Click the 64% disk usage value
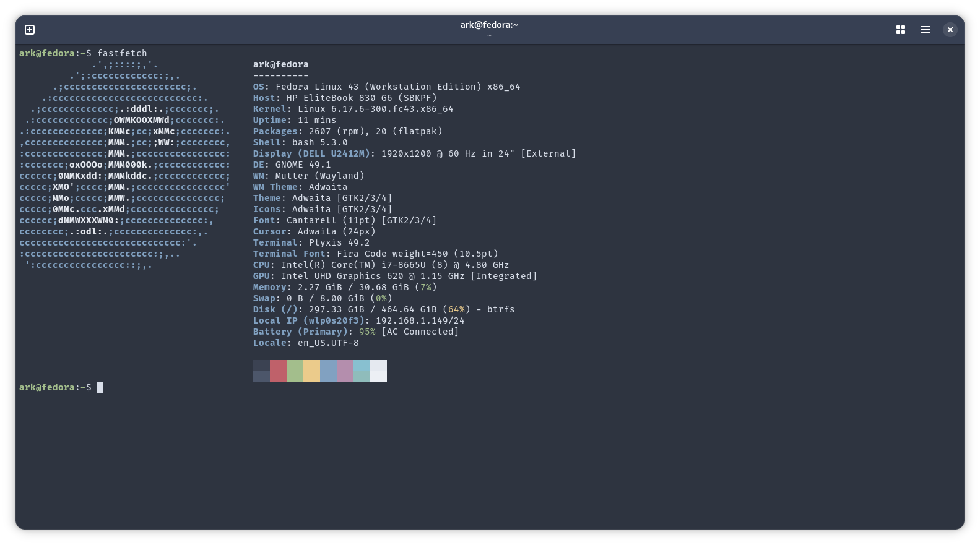The width and height of the screenshot is (980, 545). [456, 309]
